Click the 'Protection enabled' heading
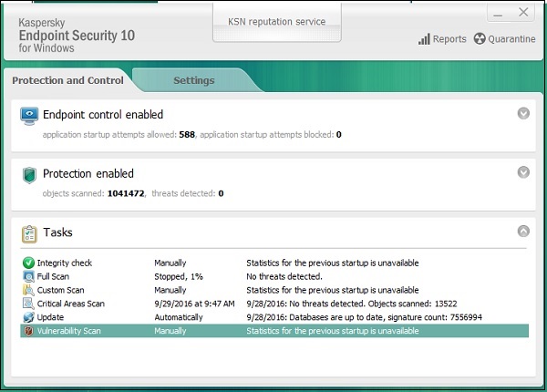 point(88,173)
